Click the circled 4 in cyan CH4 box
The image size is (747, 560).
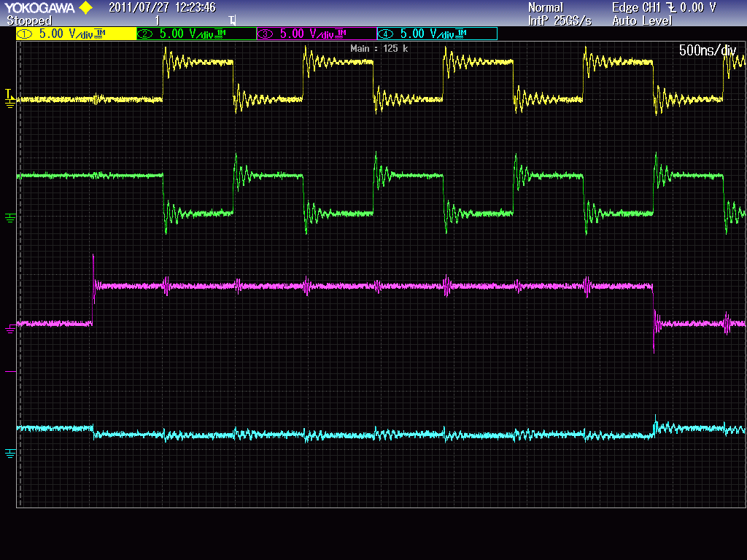(x=385, y=34)
